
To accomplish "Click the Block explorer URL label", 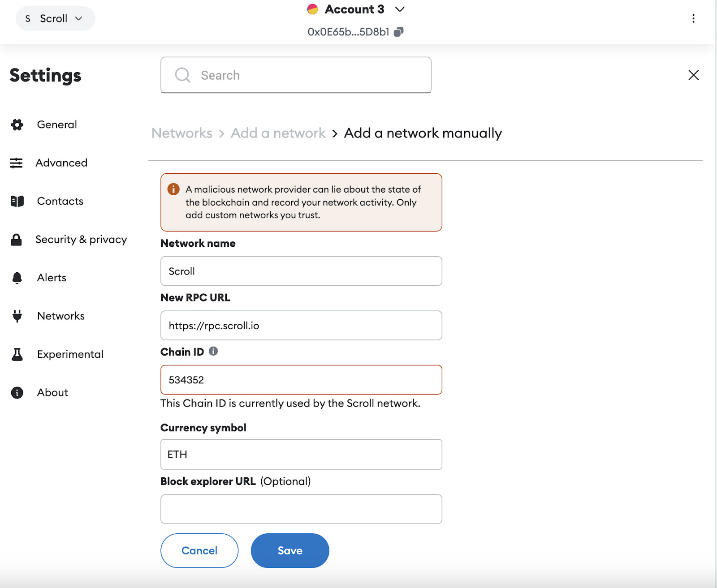I will [208, 481].
